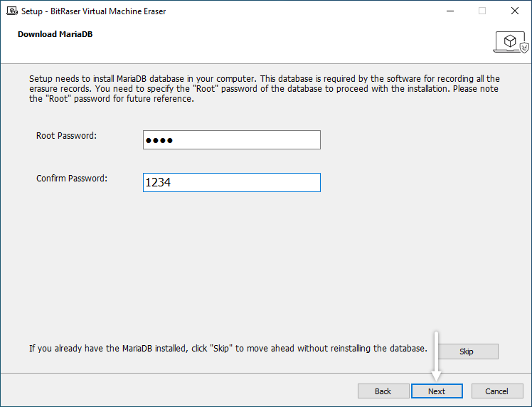
Task: Close the setup window
Action: (x=515, y=11)
